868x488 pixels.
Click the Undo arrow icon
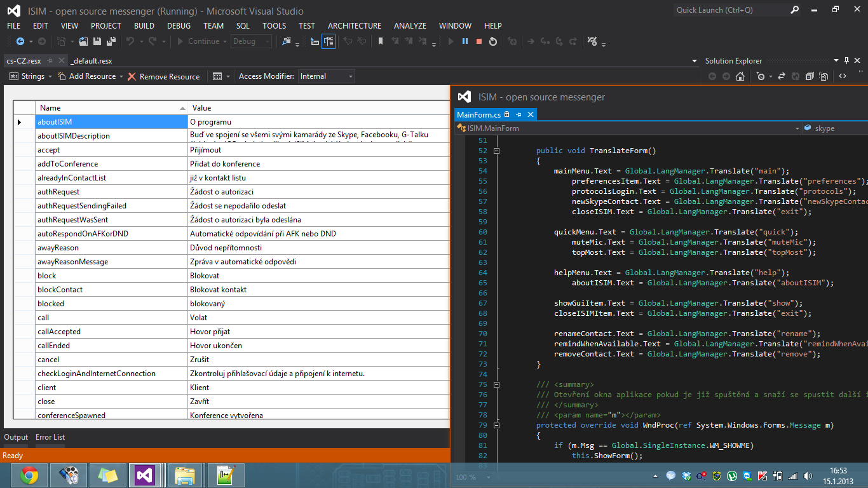(x=130, y=41)
